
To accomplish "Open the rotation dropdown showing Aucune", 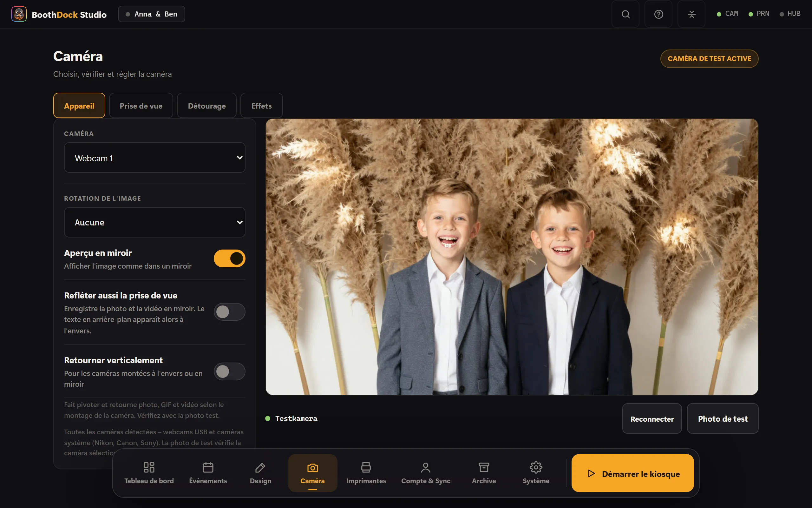I will (x=155, y=222).
